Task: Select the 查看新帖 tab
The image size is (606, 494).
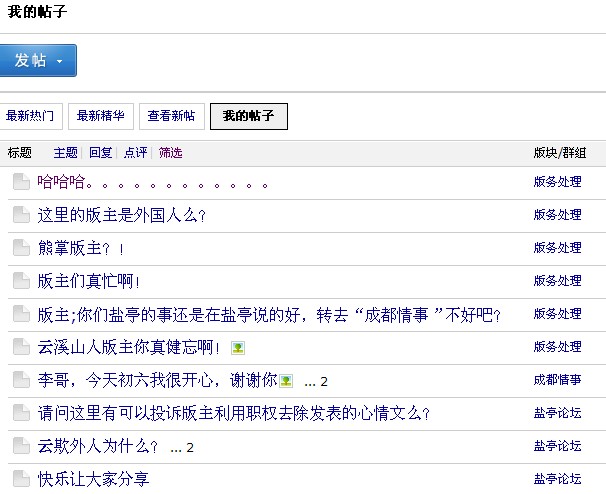Action: pyautogui.click(x=171, y=116)
